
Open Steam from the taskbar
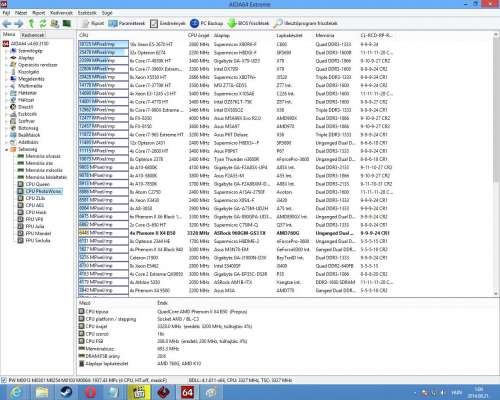pyautogui.click(x=67, y=392)
